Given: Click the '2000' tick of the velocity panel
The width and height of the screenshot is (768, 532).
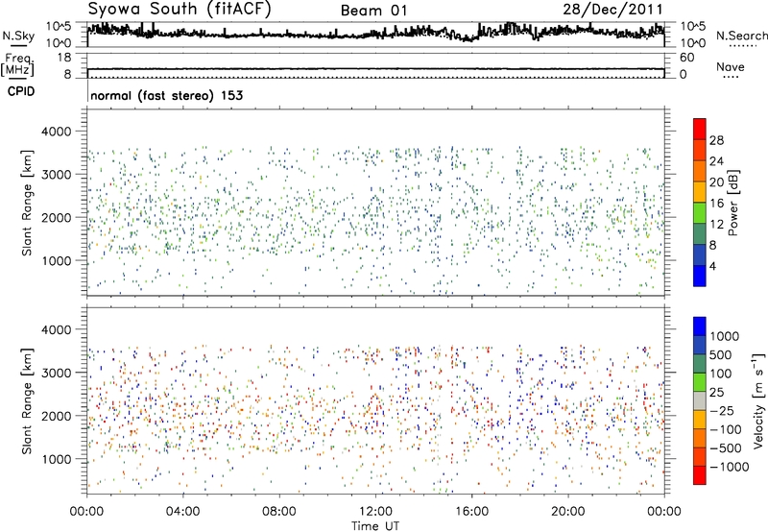Looking at the screenshot, I should tap(56, 417).
